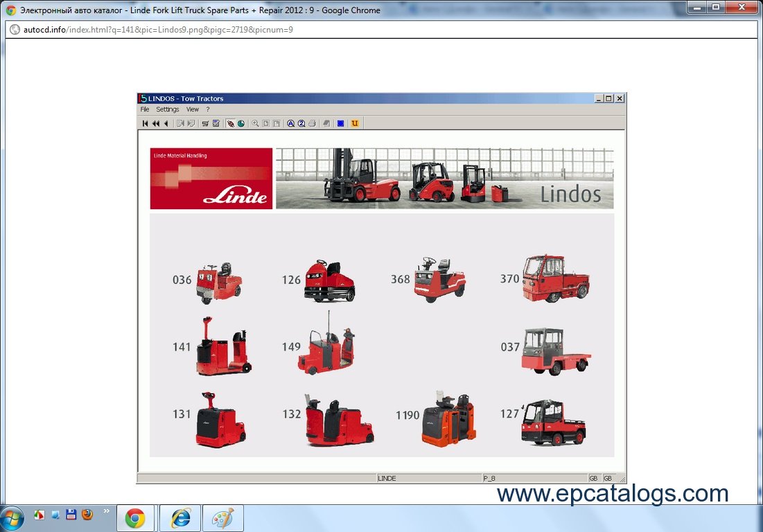
Task: Click the circled 2 toolbar icon
Action: click(301, 123)
